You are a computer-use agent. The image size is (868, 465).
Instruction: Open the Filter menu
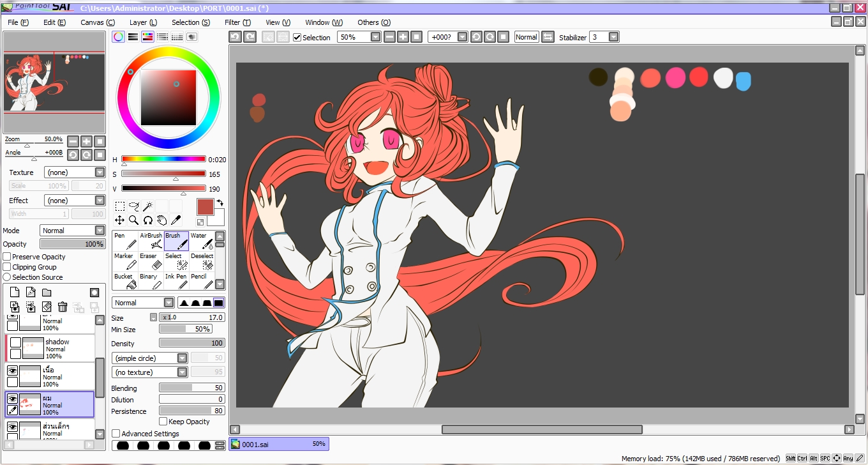(237, 22)
